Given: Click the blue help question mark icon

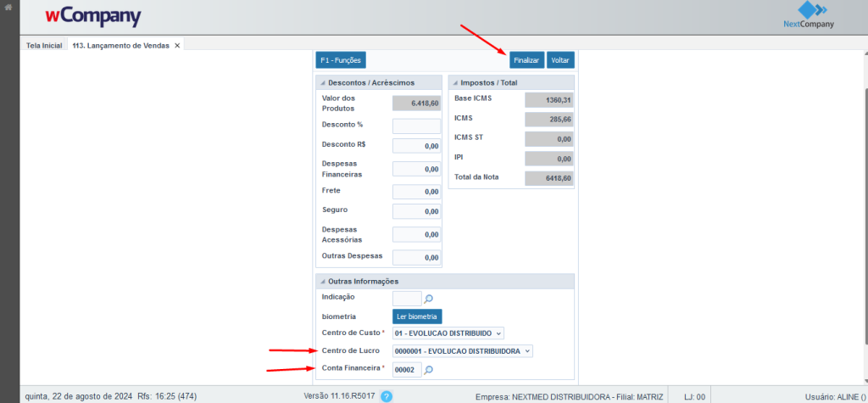Looking at the screenshot, I should (387, 396).
